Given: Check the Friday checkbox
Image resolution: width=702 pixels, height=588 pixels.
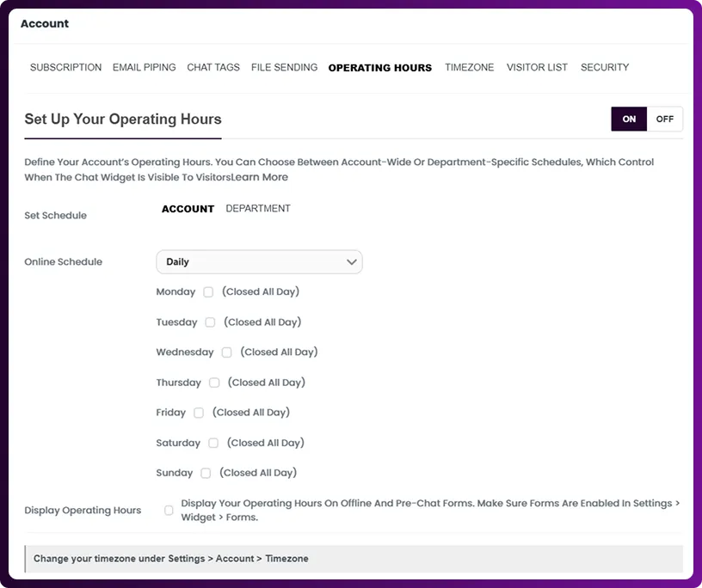Looking at the screenshot, I should coord(199,413).
